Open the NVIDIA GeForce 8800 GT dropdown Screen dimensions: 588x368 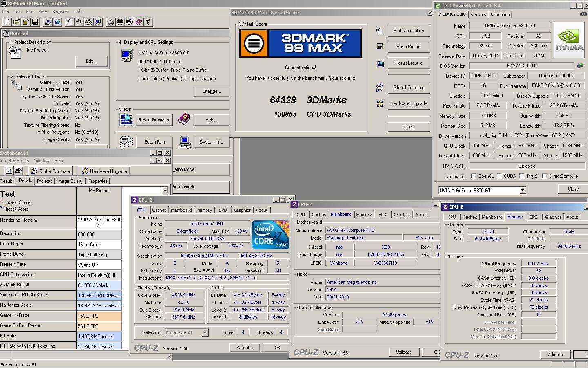(x=523, y=191)
